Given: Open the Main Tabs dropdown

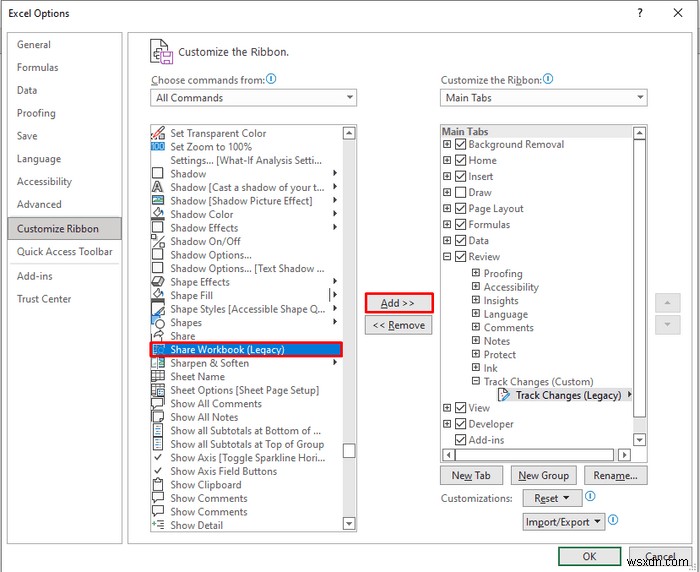Looking at the screenshot, I should (543, 98).
